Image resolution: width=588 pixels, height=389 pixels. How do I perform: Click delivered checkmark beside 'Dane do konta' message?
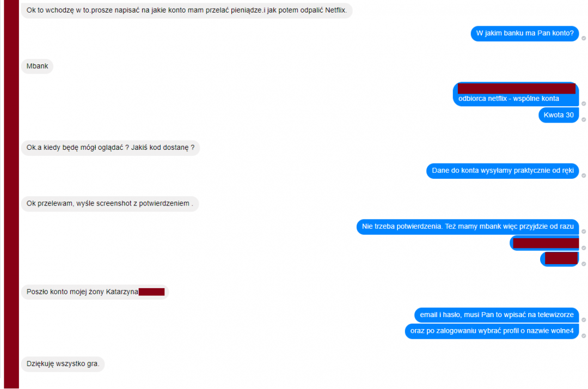(x=584, y=175)
